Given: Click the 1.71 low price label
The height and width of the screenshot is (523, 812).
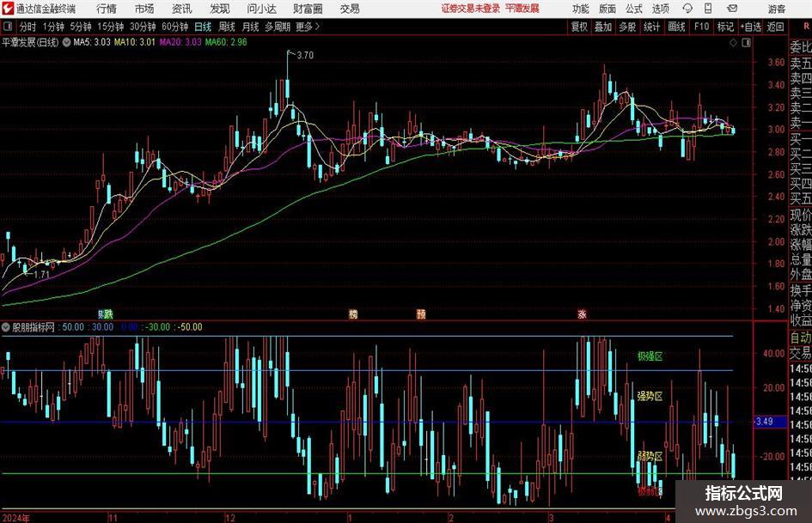Looking at the screenshot, I should tap(42, 275).
